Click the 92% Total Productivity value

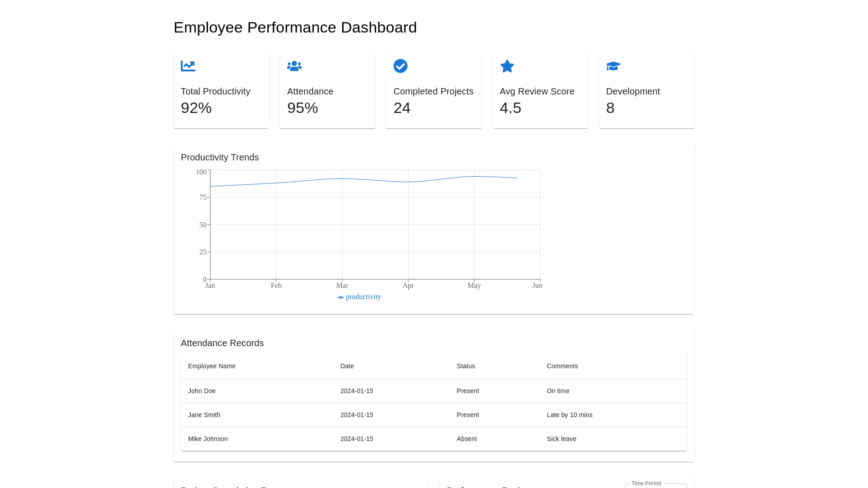click(x=196, y=108)
